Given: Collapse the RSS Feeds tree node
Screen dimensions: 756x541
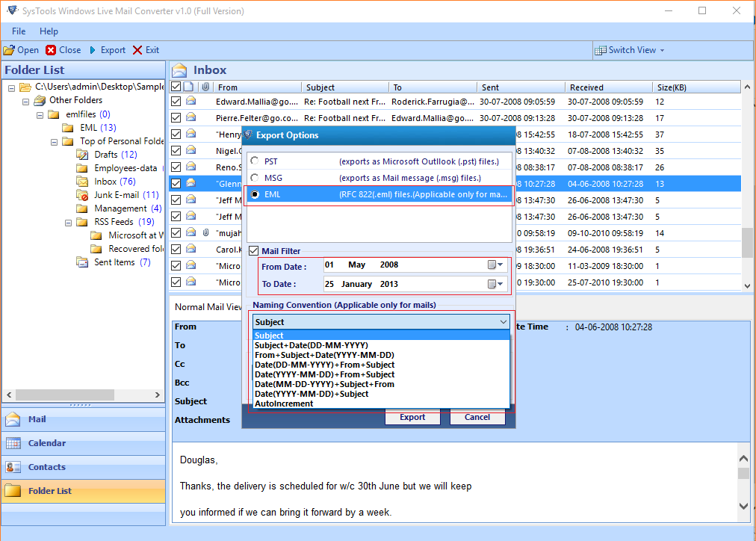Looking at the screenshot, I should click(68, 223).
